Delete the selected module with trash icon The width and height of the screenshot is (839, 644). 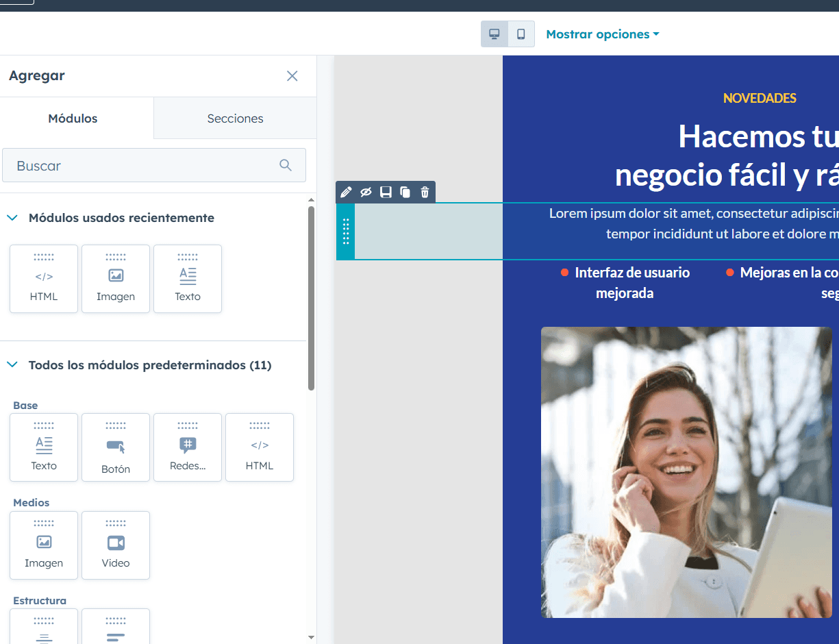pyautogui.click(x=425, y=193)
